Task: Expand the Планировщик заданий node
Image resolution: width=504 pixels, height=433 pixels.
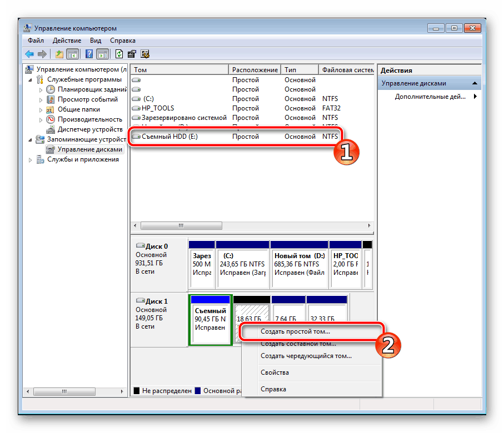Action: tap(41, 89)
